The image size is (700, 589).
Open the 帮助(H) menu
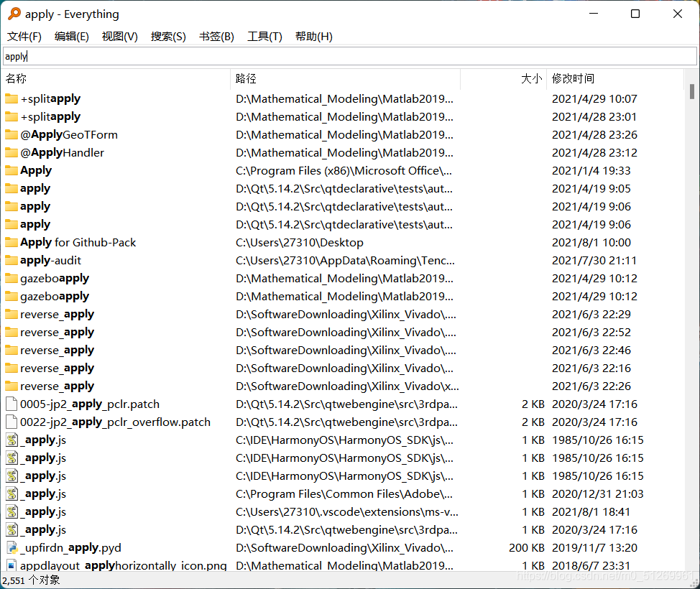click(314, 37)
